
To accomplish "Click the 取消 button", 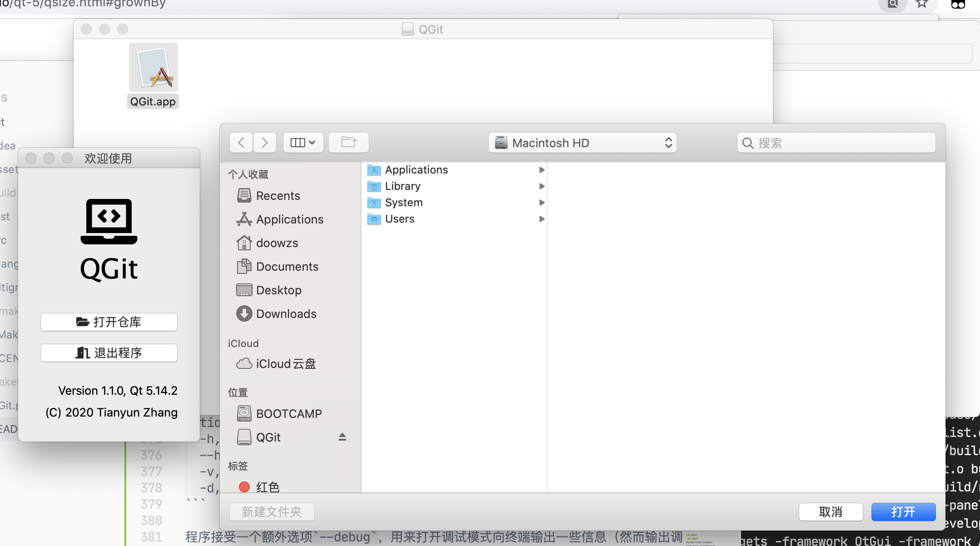I will [x=831, y=512].
